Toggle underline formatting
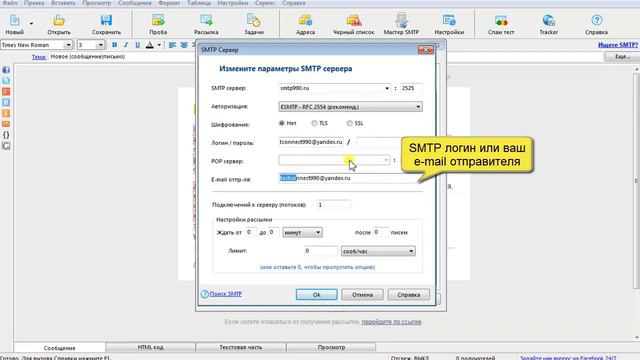Viewport: 640px width, 360px height. point(138,45)
